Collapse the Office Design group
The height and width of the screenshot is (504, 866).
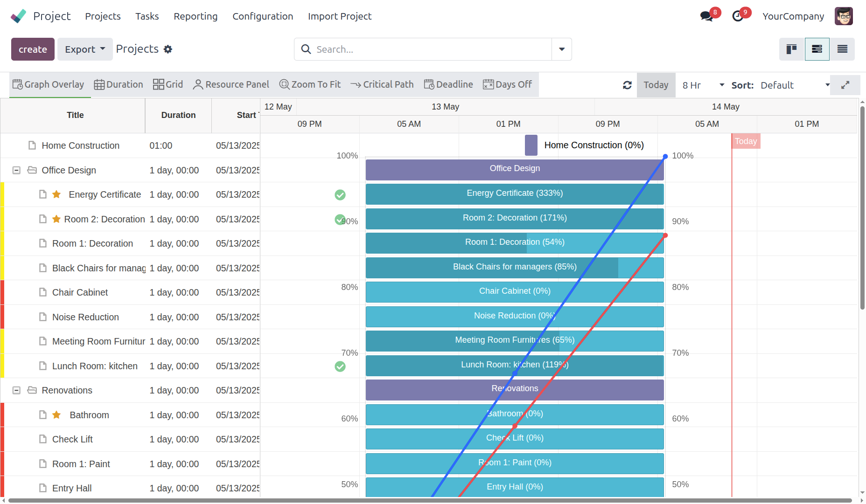16,170
